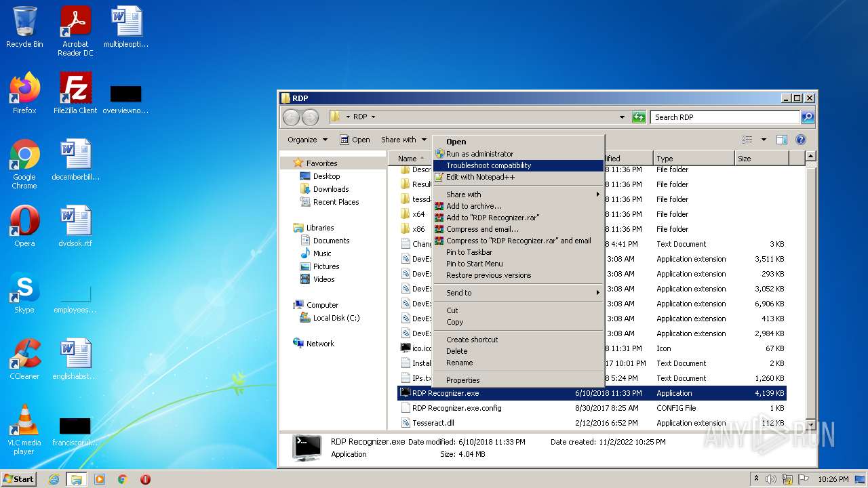Open the address bar history dropdown
Image resolution: width=868 pixels, height=488 pixels.
623,117
